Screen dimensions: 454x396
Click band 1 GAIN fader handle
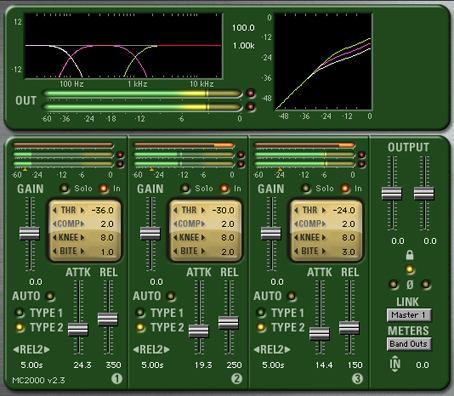[x=30, y=233]
